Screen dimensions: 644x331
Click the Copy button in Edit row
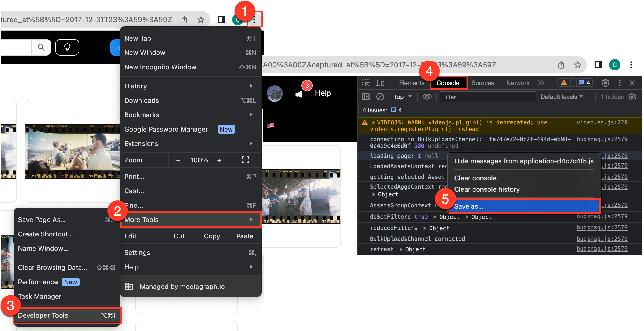point(212,236)
